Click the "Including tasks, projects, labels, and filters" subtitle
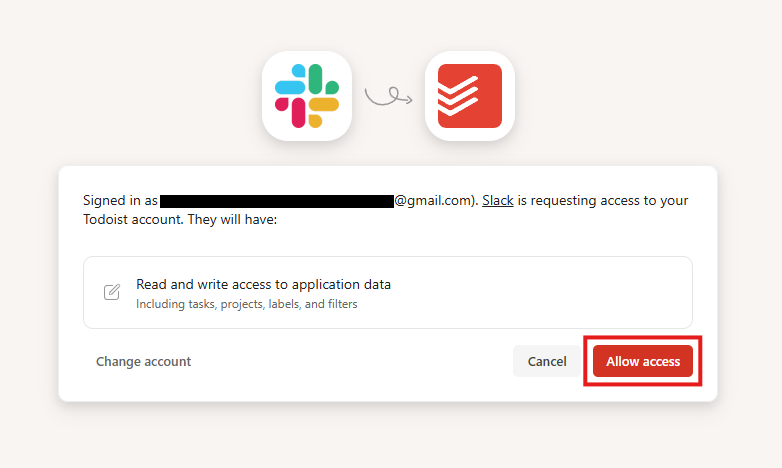This screenshot has height=468, width=782. 247,304
